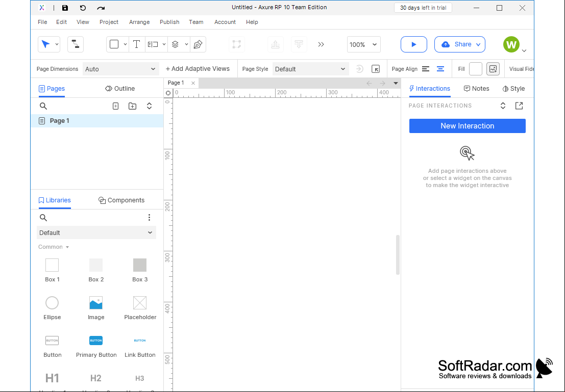The width and height of the screenshot is (565, 392).
Task: Search libraries with the magnifier icon
Action: tap(43, 218)
